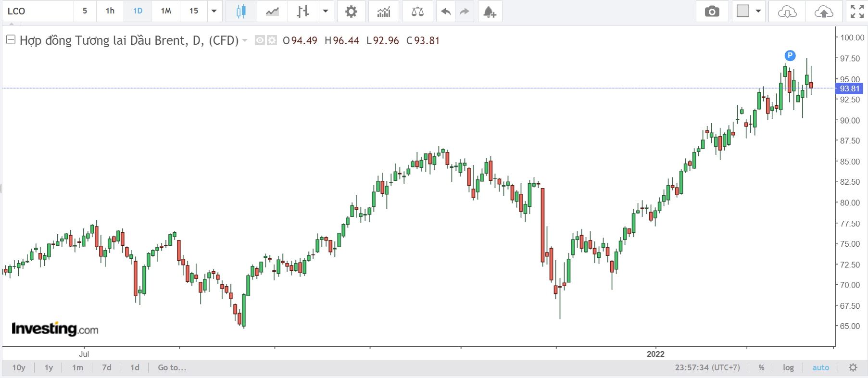Toggle visibility of the Brent series eye icon
Screen dimensions: 868x378
(260, 40)
